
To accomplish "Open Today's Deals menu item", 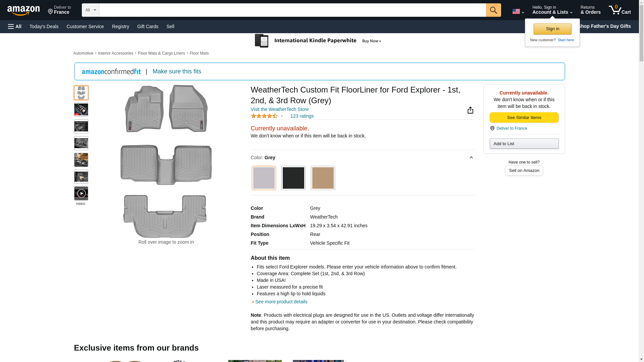I will [44, 26].
